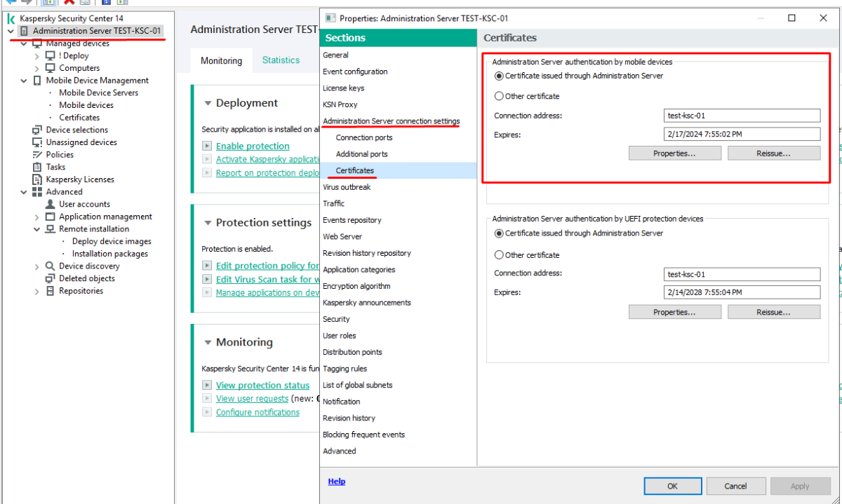The height and width of the screenshot is (504, 842).
Task: Click mobile devices Connection address field
Action: point(742,116)
